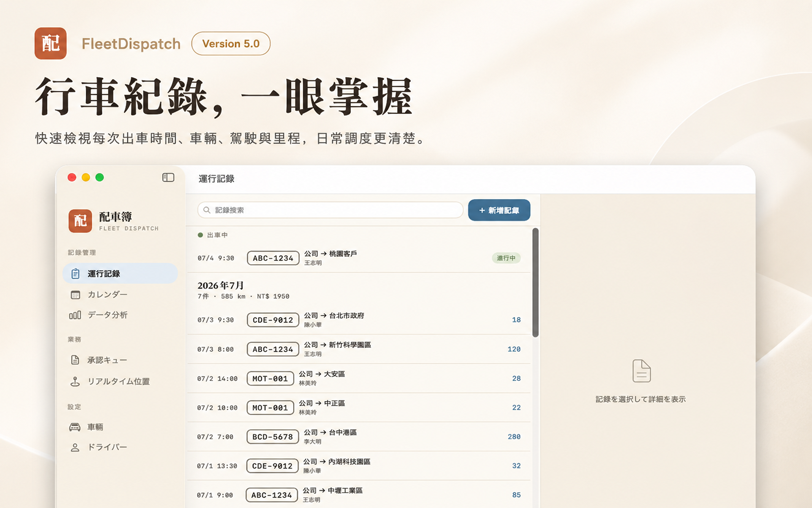The image size is (812, 508).
Task: Select the 公司 → 新竹科學園區 record
Action: [x=359, y=349]
